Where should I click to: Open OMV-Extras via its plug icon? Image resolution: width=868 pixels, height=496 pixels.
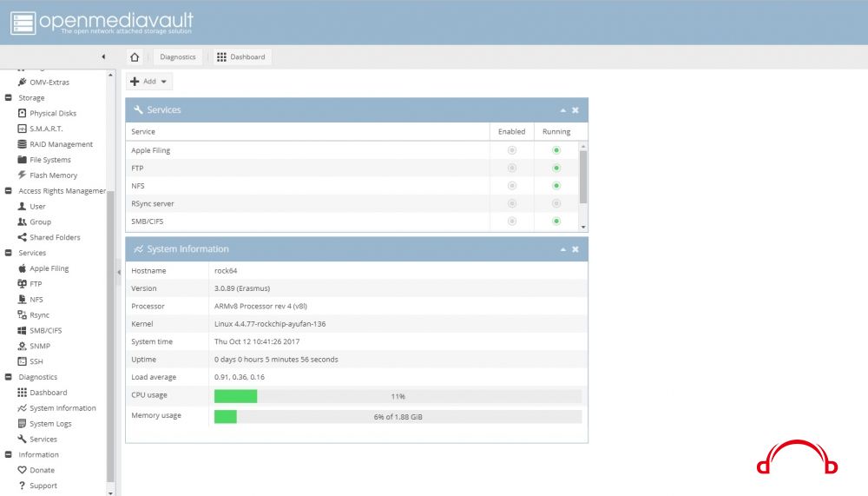point(23,82)
